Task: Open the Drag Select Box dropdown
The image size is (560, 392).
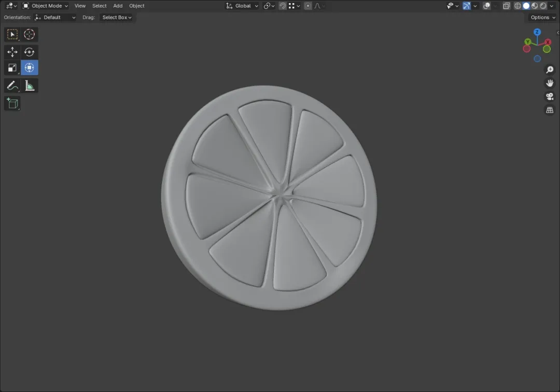Action: pyautogui.click(x=117, y=17)
